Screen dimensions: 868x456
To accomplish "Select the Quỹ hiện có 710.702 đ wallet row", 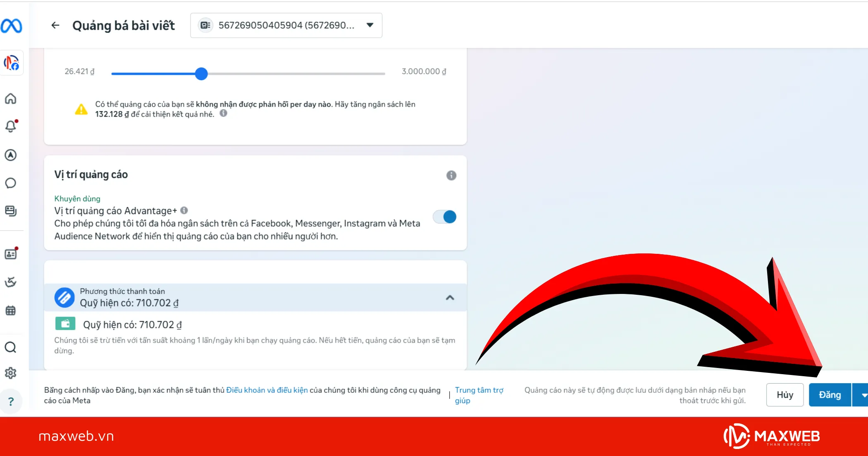I will pos(132,325).
